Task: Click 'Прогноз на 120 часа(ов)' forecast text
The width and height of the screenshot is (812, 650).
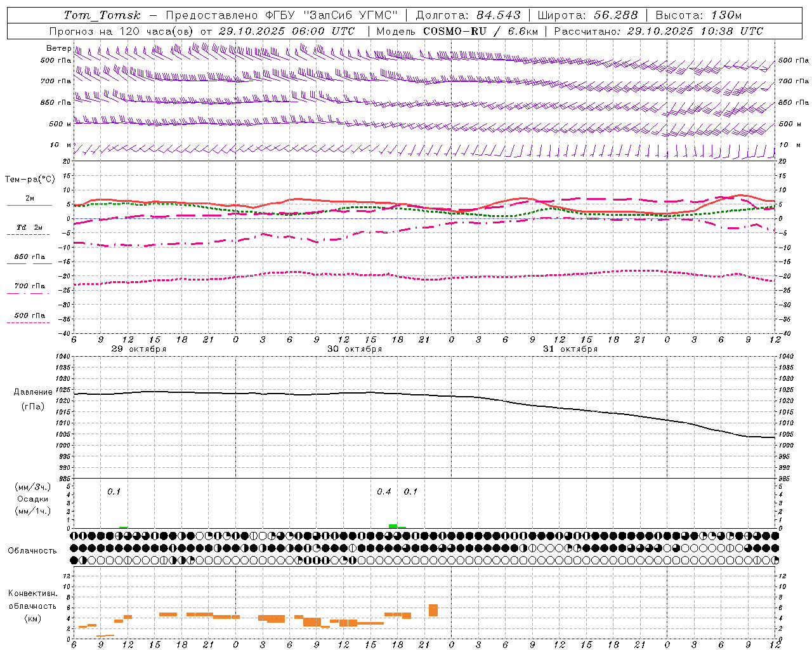Action: (122, 31)
